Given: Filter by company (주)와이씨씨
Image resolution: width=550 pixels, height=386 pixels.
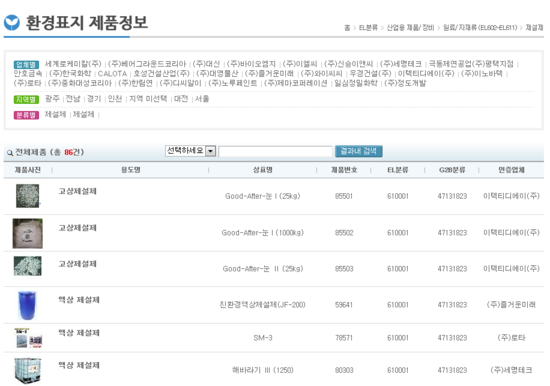Looking at the screenshot, I should click(x=321, y=73).
